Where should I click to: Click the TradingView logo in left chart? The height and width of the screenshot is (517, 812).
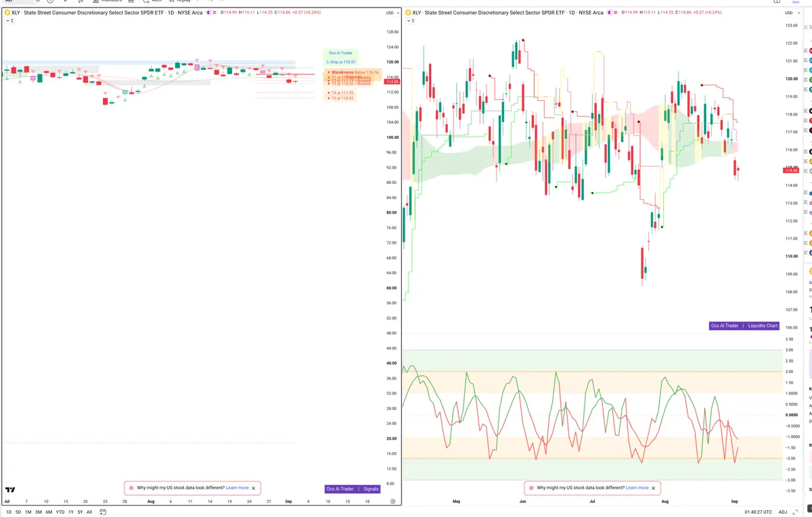[10, 490]
